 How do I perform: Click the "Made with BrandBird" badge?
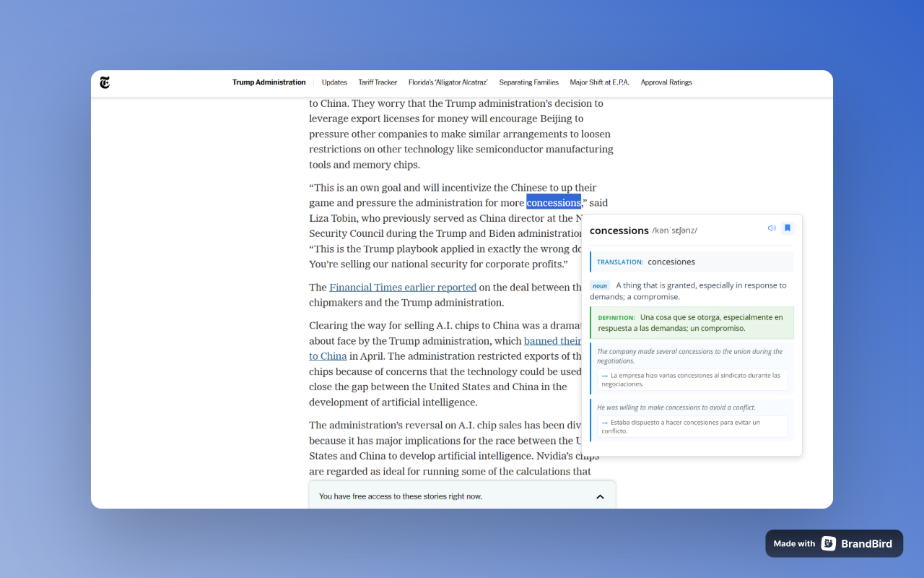(834, 543)
